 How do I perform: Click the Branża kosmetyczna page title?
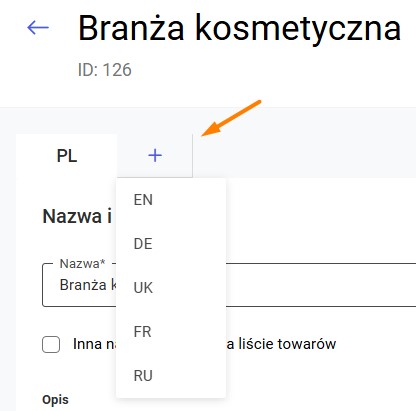(x=239, y=29)
